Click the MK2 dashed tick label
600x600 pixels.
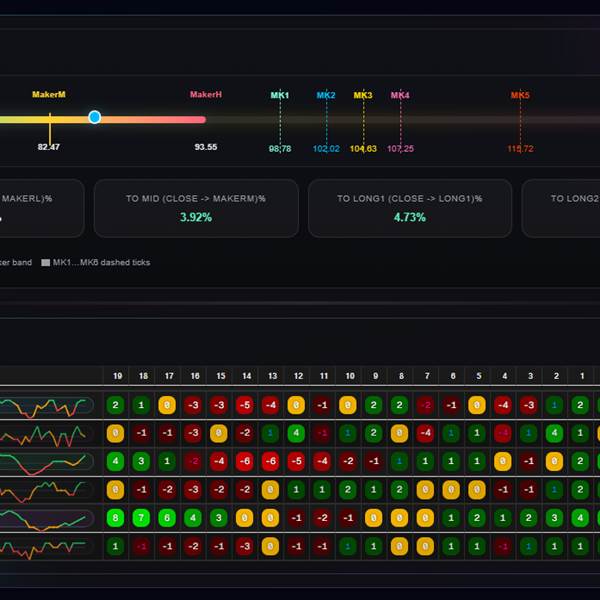tap(326, 95)
